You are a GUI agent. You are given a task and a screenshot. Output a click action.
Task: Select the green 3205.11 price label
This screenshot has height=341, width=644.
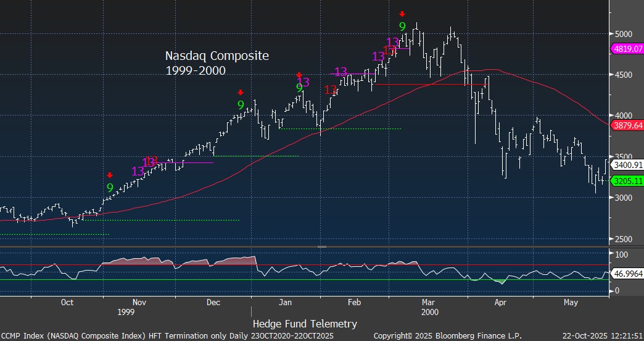[627, 181]
